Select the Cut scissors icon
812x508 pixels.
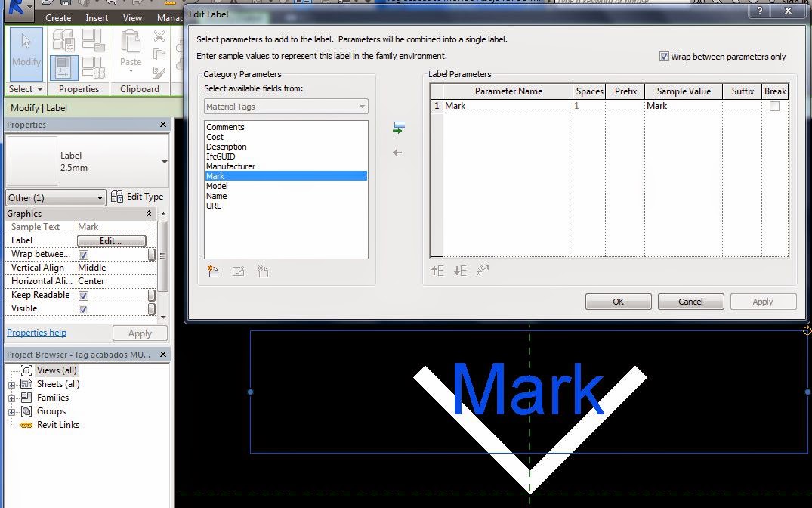point(159,36)
